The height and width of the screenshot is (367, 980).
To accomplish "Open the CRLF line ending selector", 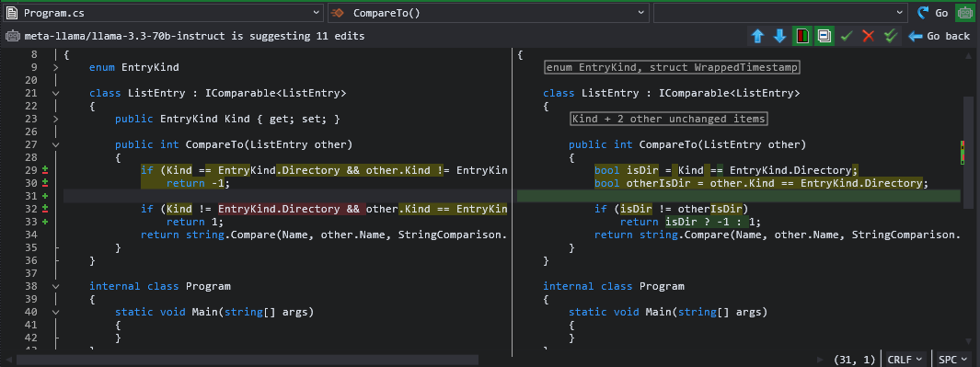I will point(905,360).
